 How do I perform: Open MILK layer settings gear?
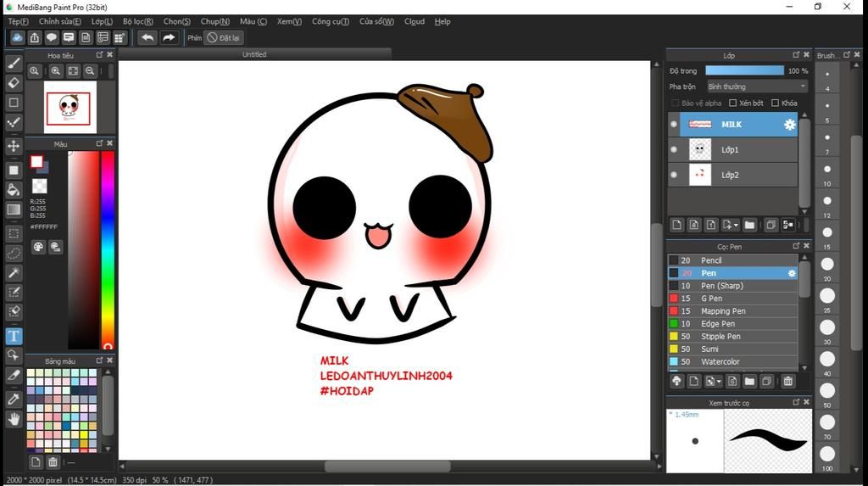pos(789,125)
